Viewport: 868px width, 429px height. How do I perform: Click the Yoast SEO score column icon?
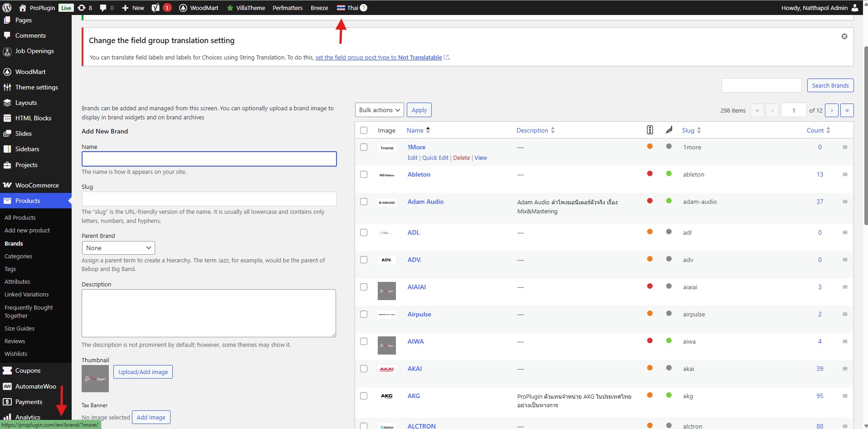click(x=649, y=130)
